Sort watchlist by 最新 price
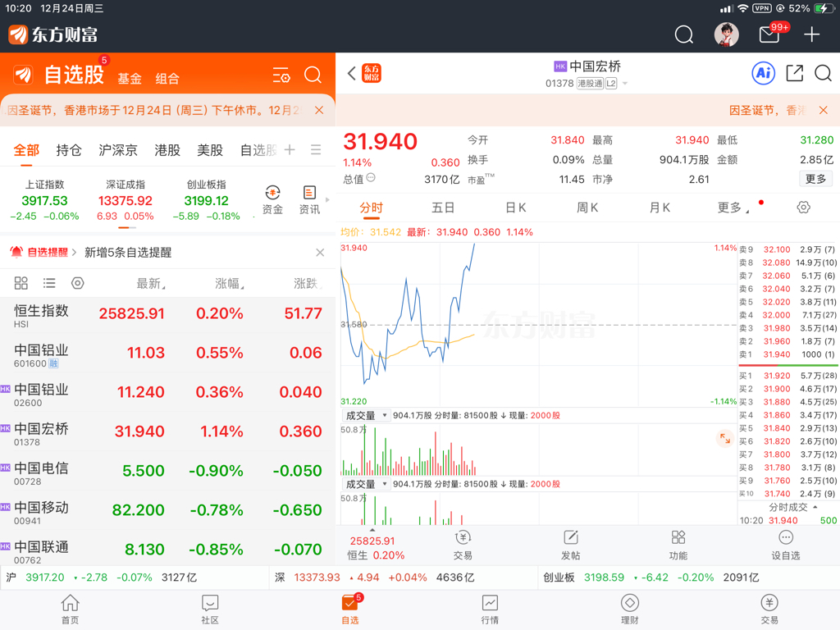 [151, 283]
